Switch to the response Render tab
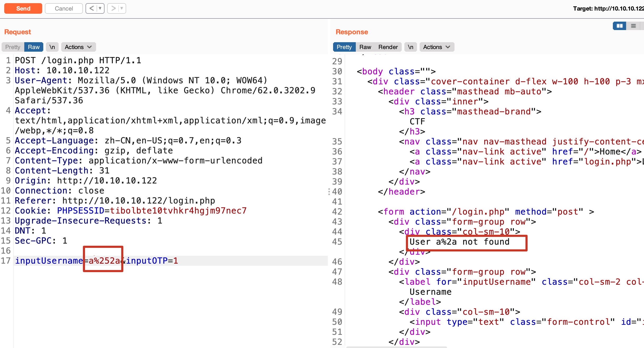The image size is (644, 348). [x=388, y=47]
